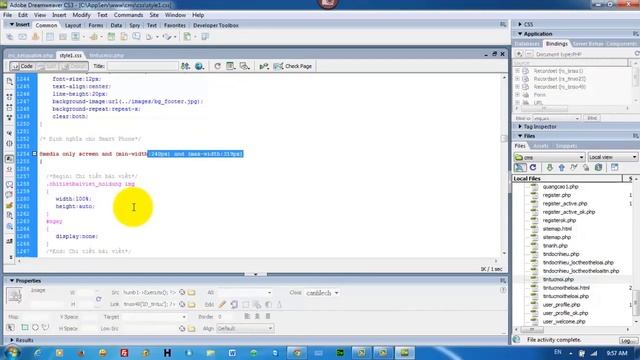Open the Site menu
640x360 pixels.
tap(154, 15)
